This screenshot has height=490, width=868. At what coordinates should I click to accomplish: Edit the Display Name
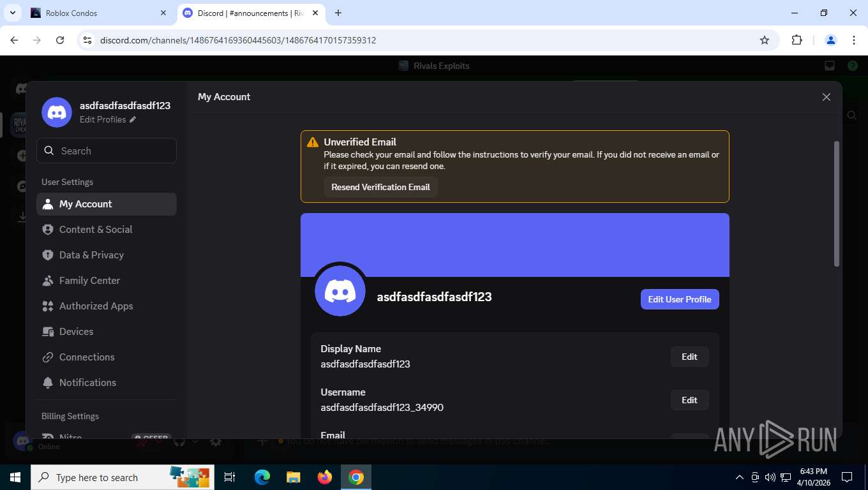click(689, 357)
